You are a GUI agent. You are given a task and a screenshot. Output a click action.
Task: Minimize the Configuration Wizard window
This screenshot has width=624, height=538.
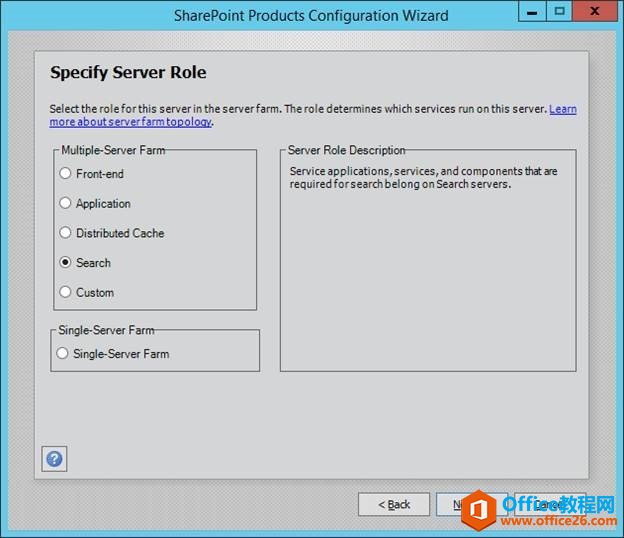(532, 11)
